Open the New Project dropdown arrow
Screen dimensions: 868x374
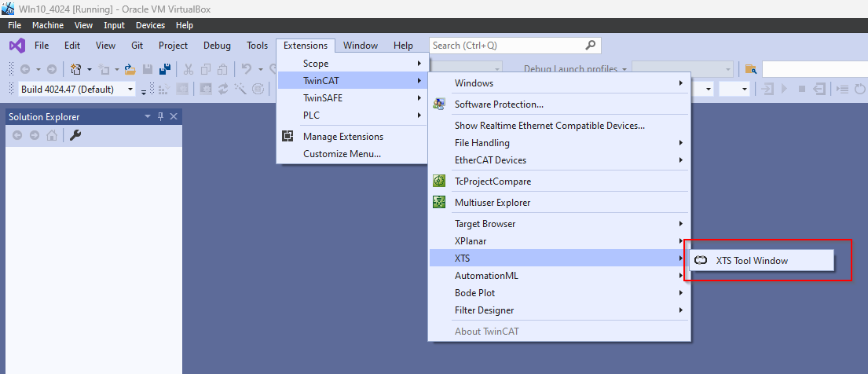pos(89,70)
